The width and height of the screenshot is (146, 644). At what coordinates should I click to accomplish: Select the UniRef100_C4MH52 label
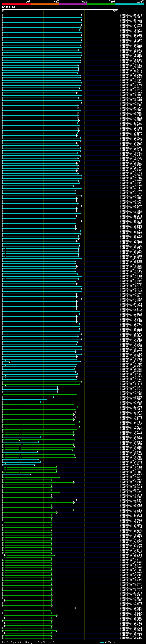pos(131,25)
